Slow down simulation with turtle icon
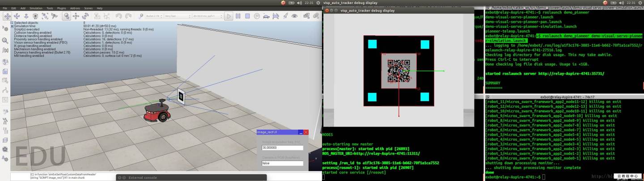Screen dimensions: 644x181 (266, 16)
